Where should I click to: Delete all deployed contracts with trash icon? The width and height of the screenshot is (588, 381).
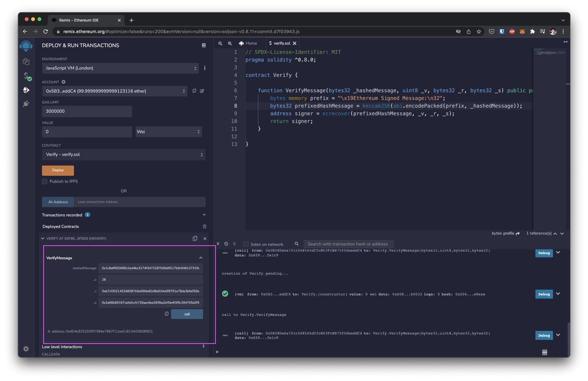pos(205,226)
